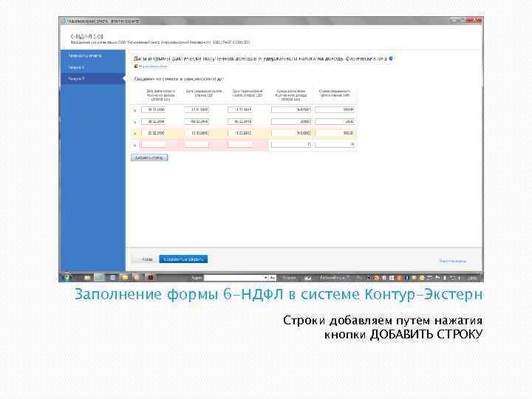Viewport: 532px width, 399px height.
Task: Click the withheld tax field in the pink row
Action: click(x=335, y=145)
